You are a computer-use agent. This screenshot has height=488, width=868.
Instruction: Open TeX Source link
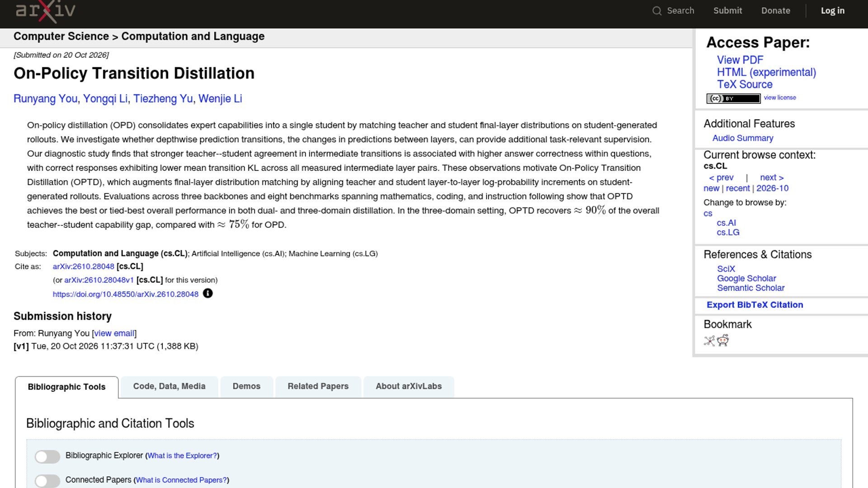pyautogui.click(x=745, y=84)
